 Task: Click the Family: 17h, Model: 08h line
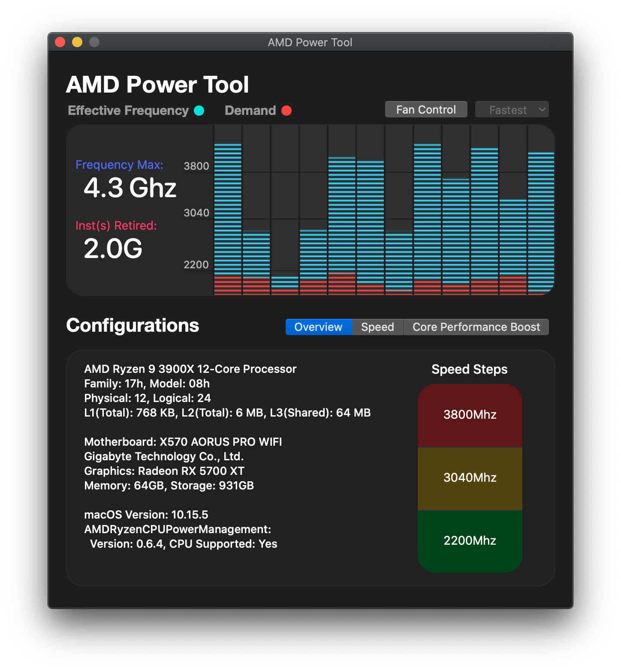[147, 384]
